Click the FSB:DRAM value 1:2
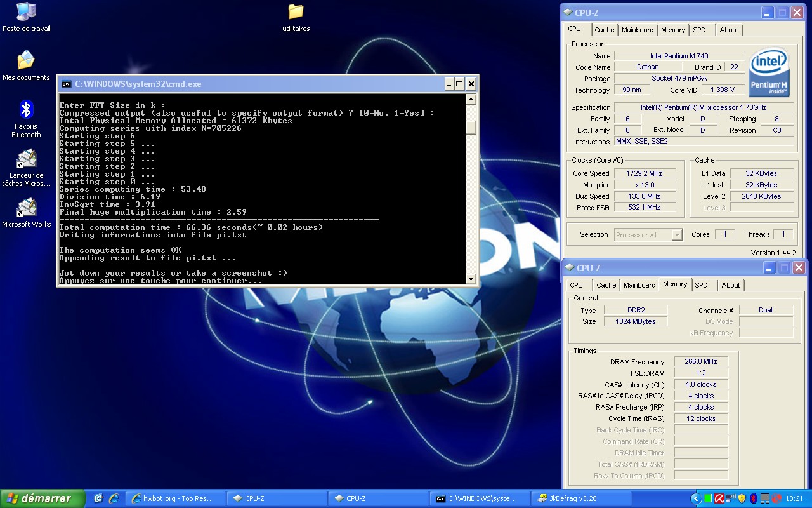 (701, 373)
